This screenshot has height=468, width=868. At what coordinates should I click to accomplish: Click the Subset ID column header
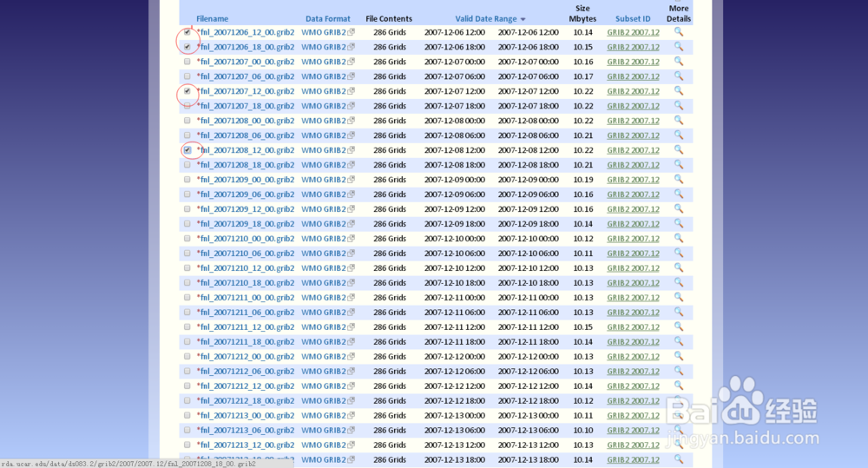633,19
